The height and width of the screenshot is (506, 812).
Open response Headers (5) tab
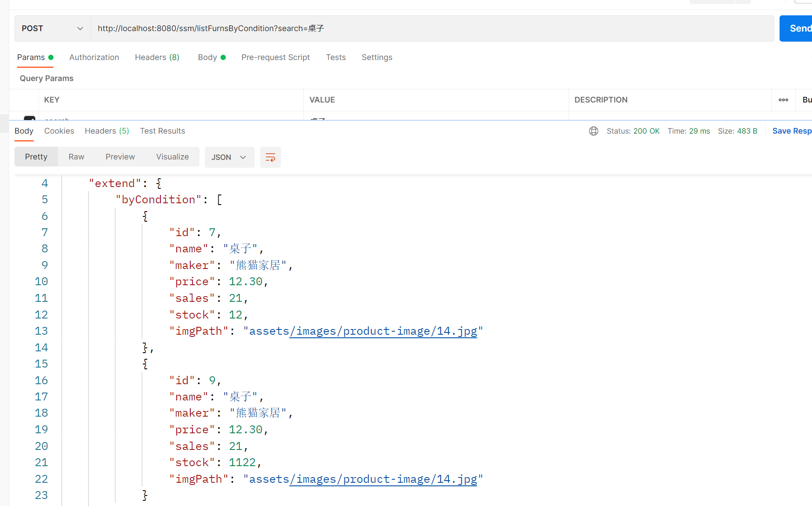(107, 131)
